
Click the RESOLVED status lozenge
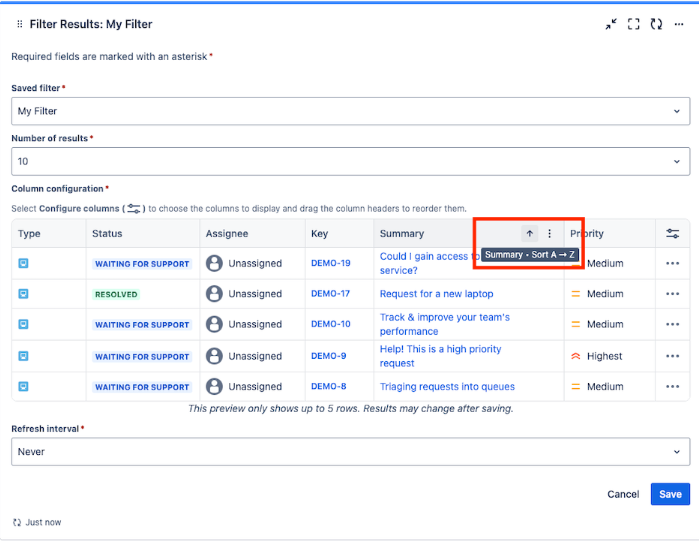pos(116,294)
